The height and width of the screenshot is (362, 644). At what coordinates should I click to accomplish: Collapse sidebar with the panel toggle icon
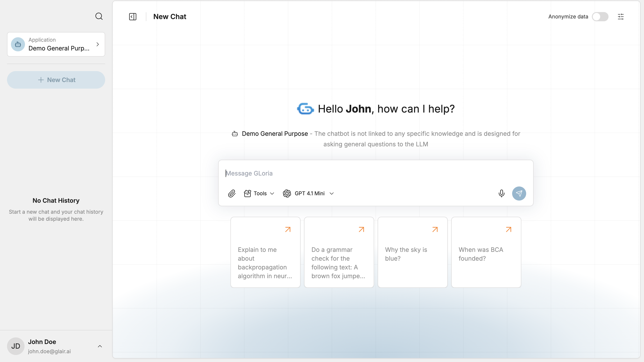(133, 17)
